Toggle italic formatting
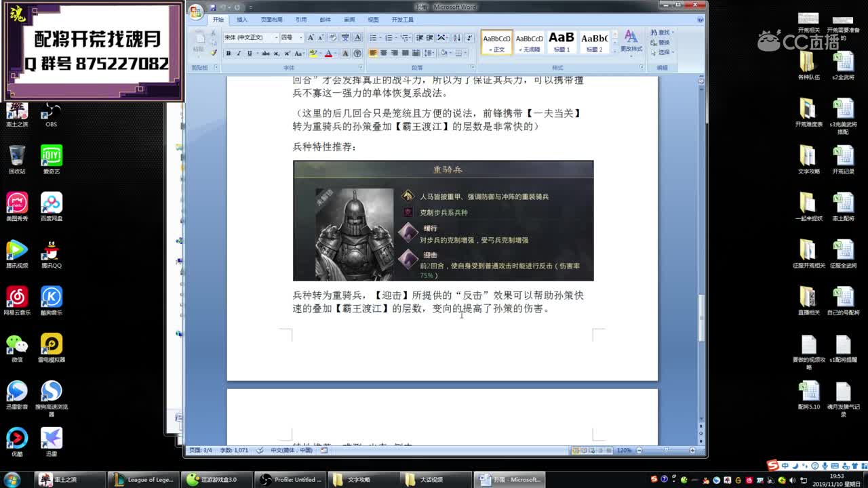Image resolution: width=868 pixels, height=488 pixels. (x=239, y=53)
